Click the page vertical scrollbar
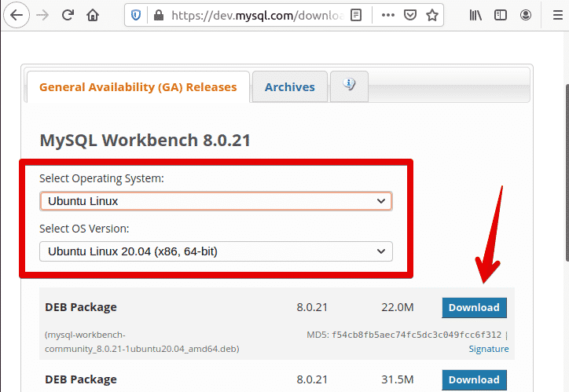569x392 pixels. [567, 172]
